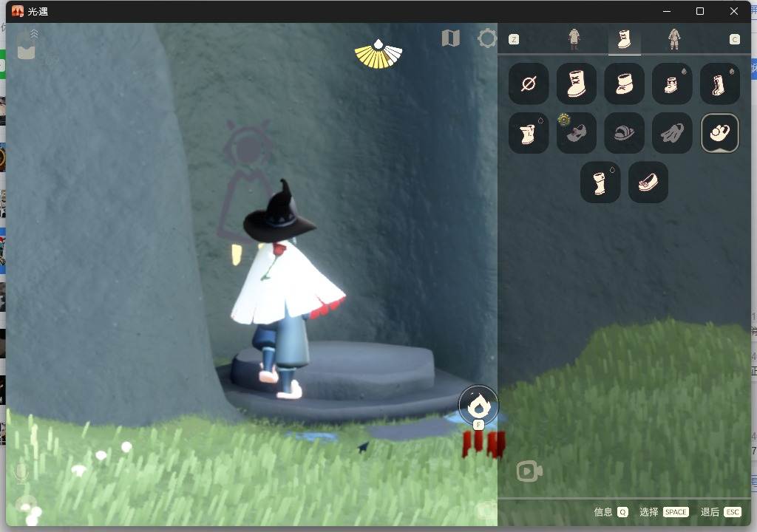
Task: Maximize the 光遇 window
Action: pyautogui.click(x=700, y=11)
